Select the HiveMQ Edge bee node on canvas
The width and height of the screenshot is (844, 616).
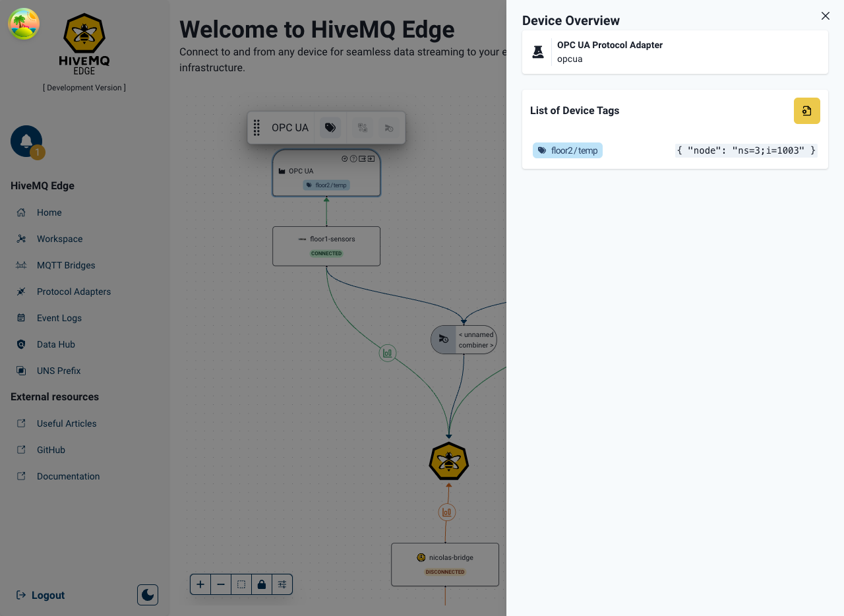click(x=449, y=461)
